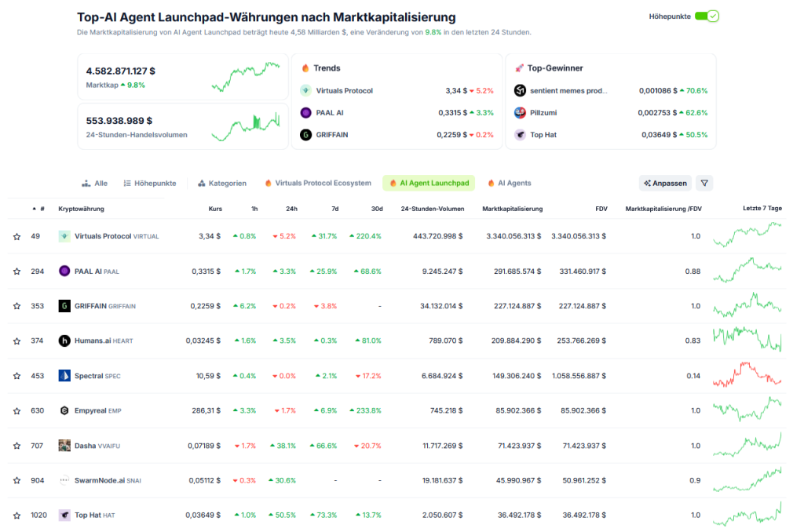The width and height of the screenshot is (804, 532).
Task: Sort table by the 1h column
Action: click(254, 209)
